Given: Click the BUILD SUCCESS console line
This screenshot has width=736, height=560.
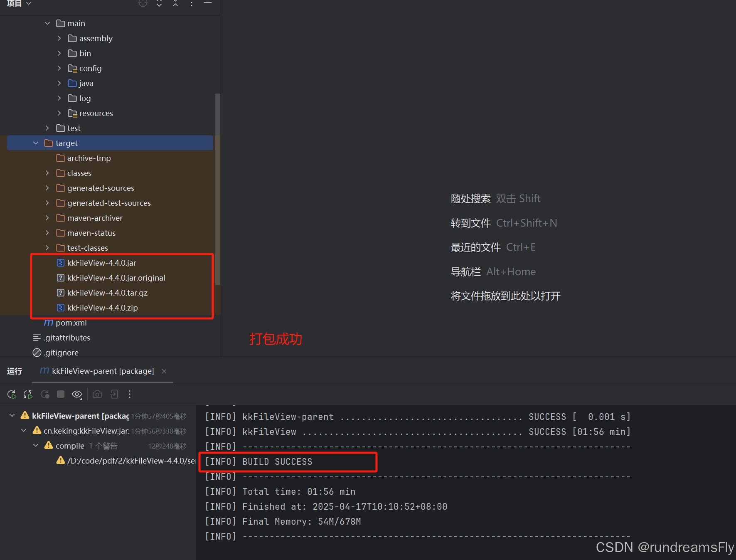Looking at the screenshot, I should click(258, 461).
